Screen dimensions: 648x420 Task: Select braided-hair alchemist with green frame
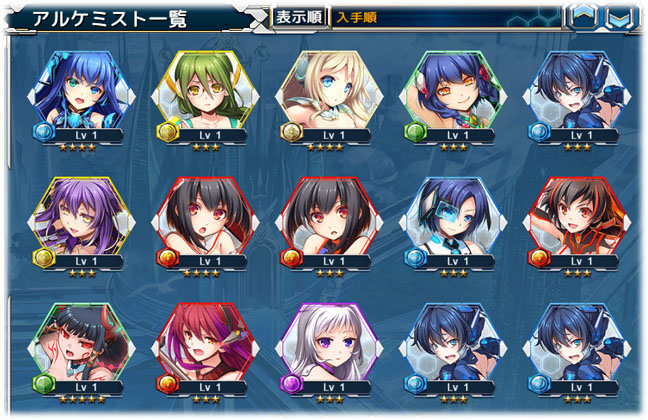(453, 91)
